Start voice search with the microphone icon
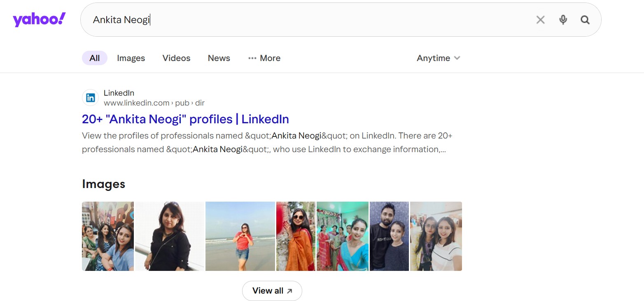Viewport: 644px width, 301px height. (x=563, y=20)
